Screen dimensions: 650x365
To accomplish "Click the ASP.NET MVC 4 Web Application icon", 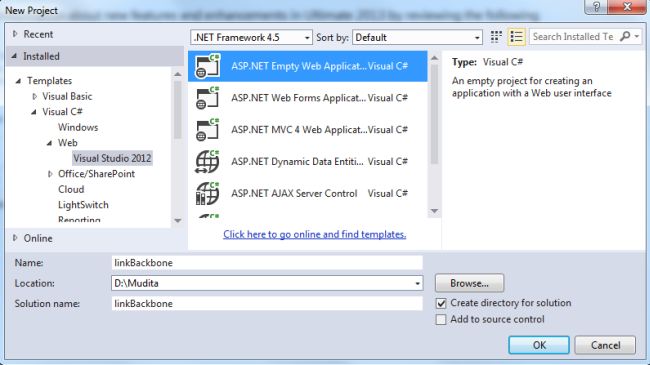I will click(207, 129).
